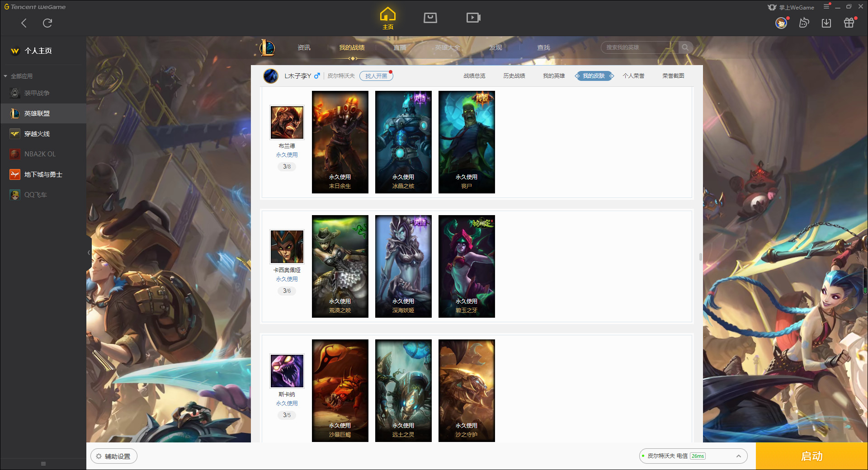
Task: Open the 战绩总览 sub-tab
Action: tap(474, 76)
